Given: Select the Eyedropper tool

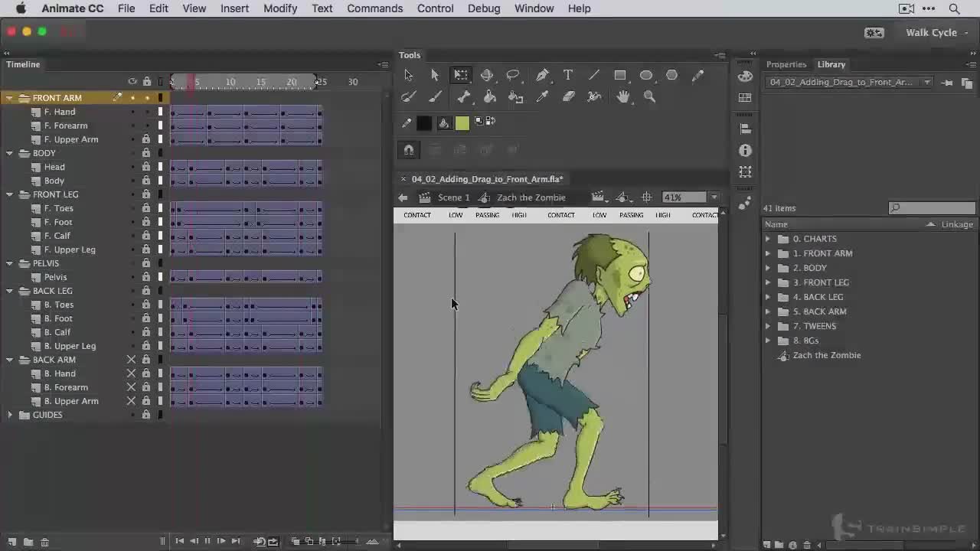Looking at the screenshot, I should (x=542, y=96).
